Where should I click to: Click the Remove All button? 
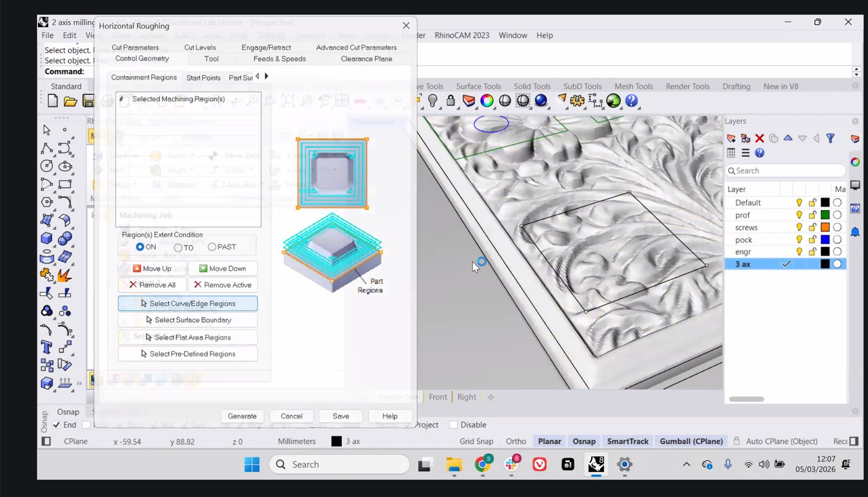[x=152, y=285]
